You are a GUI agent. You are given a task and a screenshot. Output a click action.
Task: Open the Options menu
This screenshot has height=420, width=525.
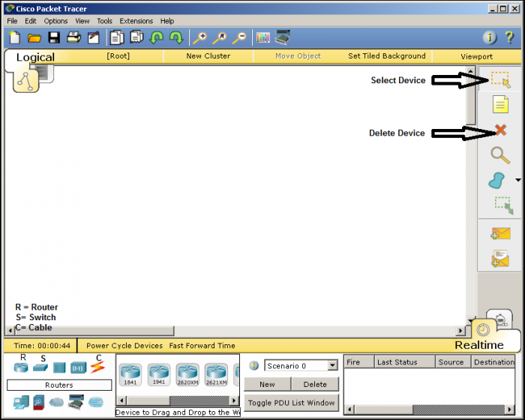(x=55, y=21)
